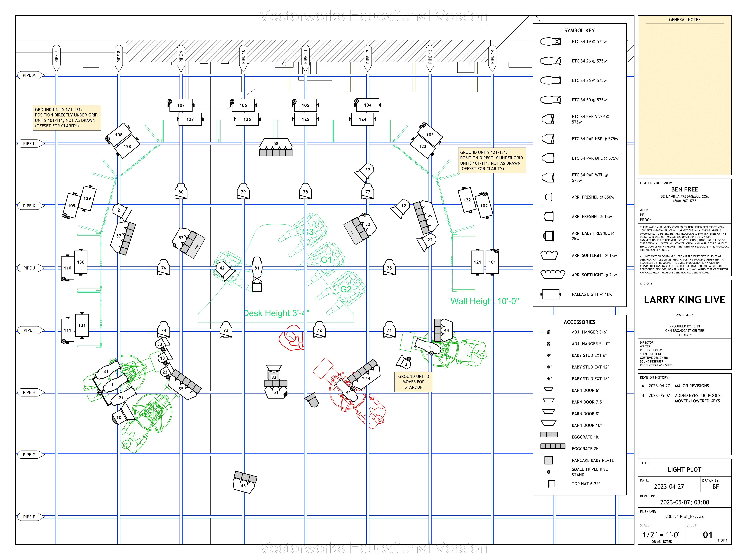The width and height of the screenshot is (747, 560).
Task: Select Arri Fresnel 650w symbol
Action: (549, 197)
